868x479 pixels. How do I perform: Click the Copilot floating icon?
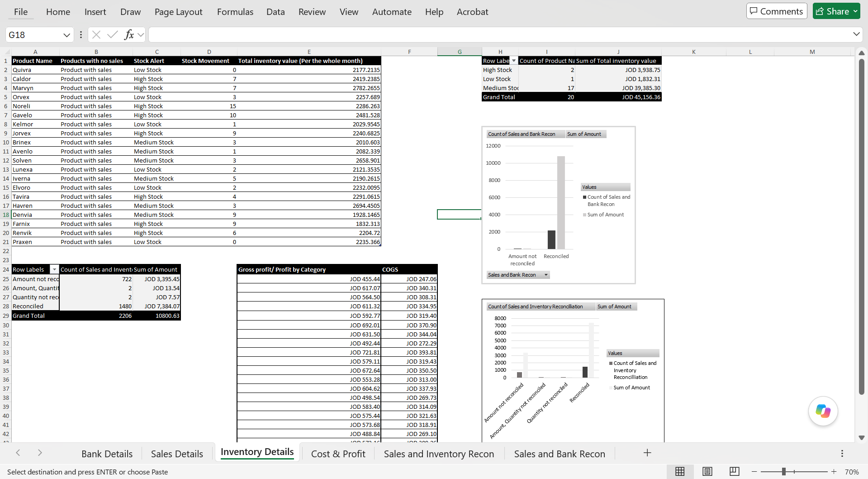[x=823, y=411]
